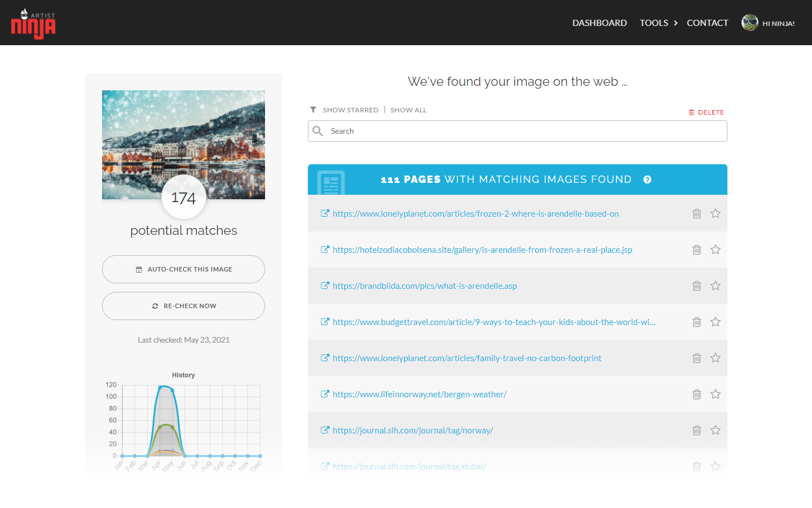Delete the lonelyplanet family-travel result

[x=697, y=358]
